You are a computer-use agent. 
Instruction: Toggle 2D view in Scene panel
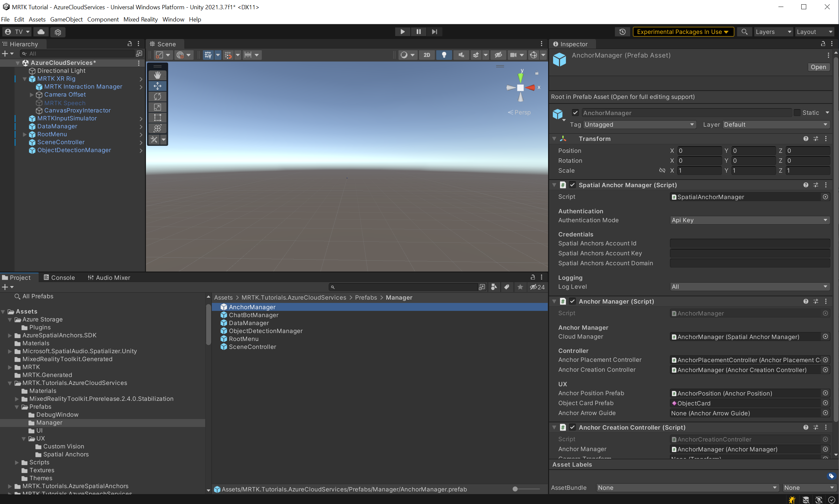click(x=427, y=55)
